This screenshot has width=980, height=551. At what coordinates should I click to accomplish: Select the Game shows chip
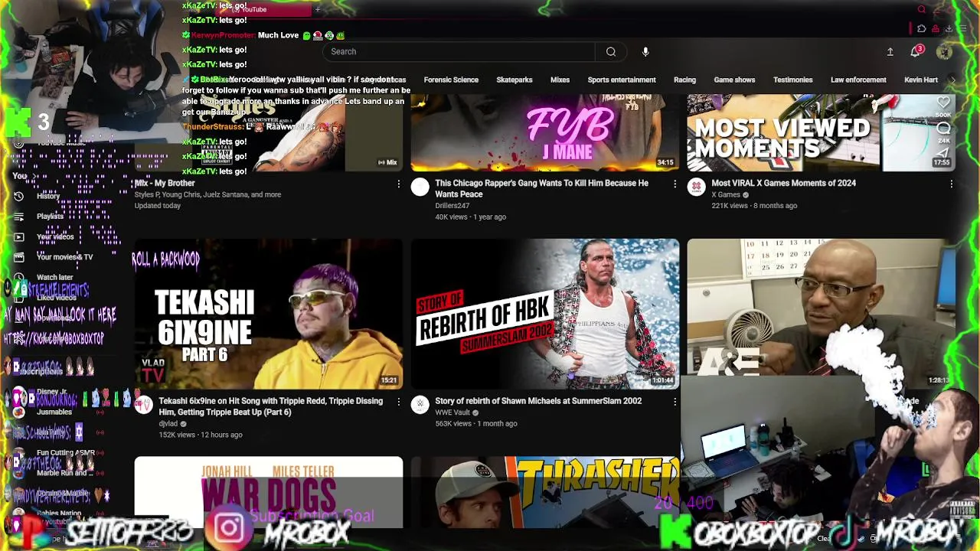tap(734, 80)
